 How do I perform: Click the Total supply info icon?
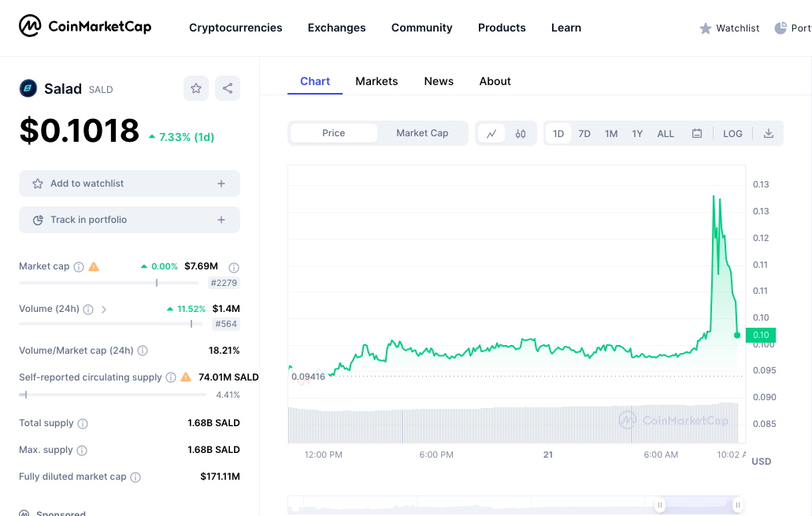coord(83,424)
